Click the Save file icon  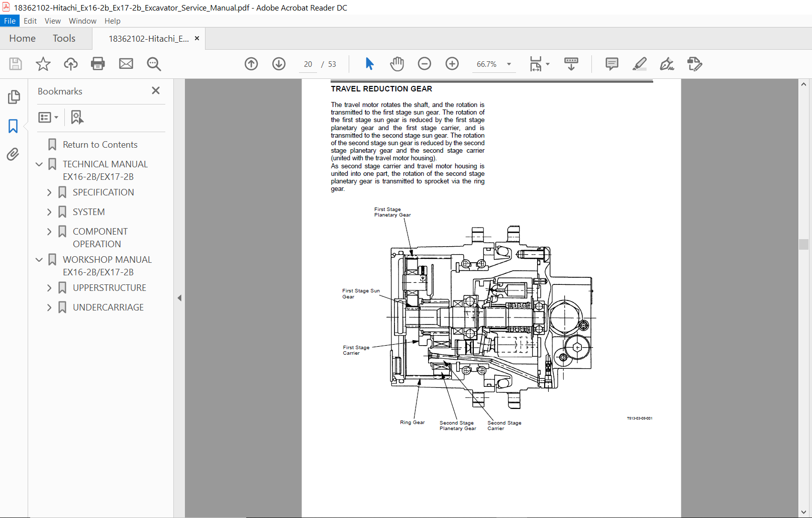(16, 64)
